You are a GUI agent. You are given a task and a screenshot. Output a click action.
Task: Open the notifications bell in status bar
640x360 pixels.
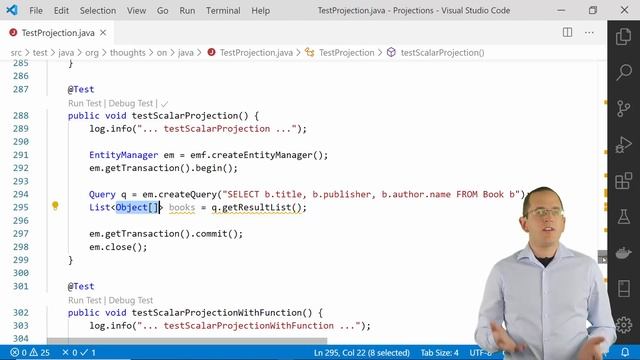coord(624,352)
